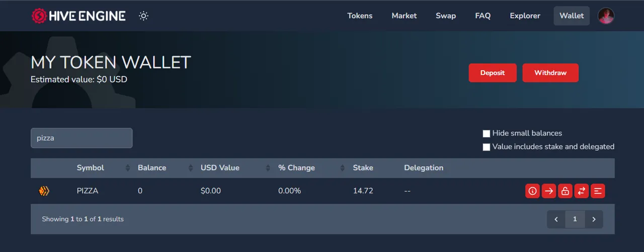Select page 1 in pagination
This screenshot has height=252, width=644.
click(x=575, y=219)
